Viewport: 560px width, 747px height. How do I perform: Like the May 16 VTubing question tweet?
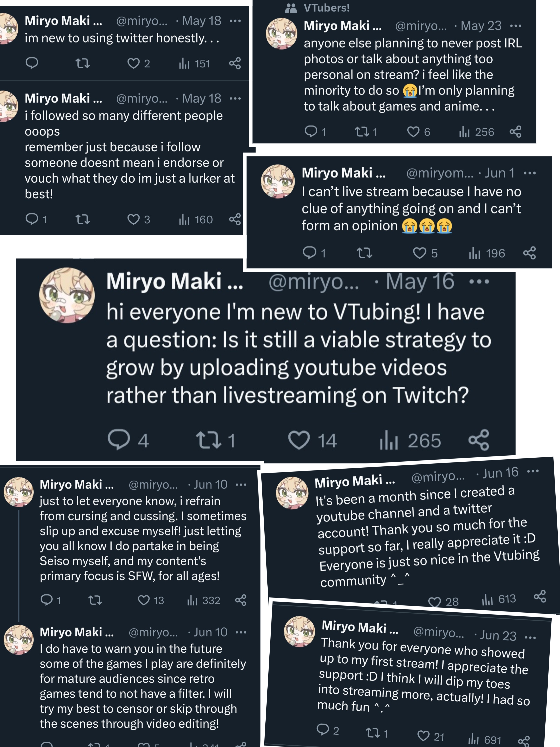(299, 440)
